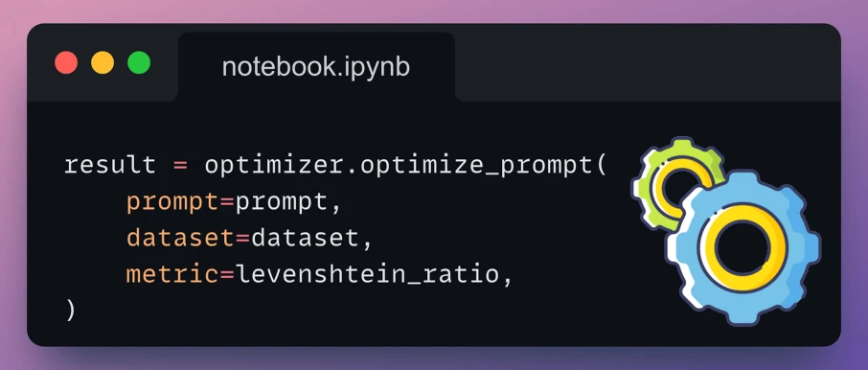
Task: Click the yellow minimize window dot
Action: tap(103, 62)
